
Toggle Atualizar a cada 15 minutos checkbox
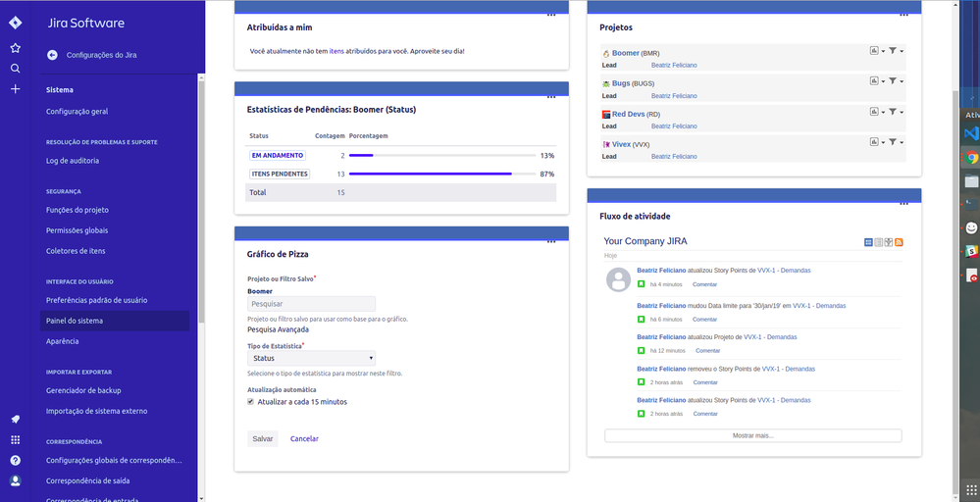pos(250,402)
